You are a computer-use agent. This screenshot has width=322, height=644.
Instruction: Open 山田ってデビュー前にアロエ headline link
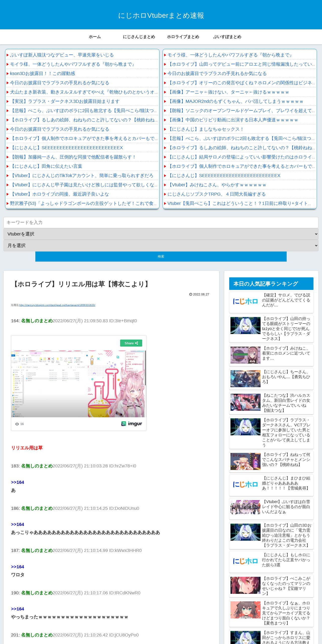241,64
